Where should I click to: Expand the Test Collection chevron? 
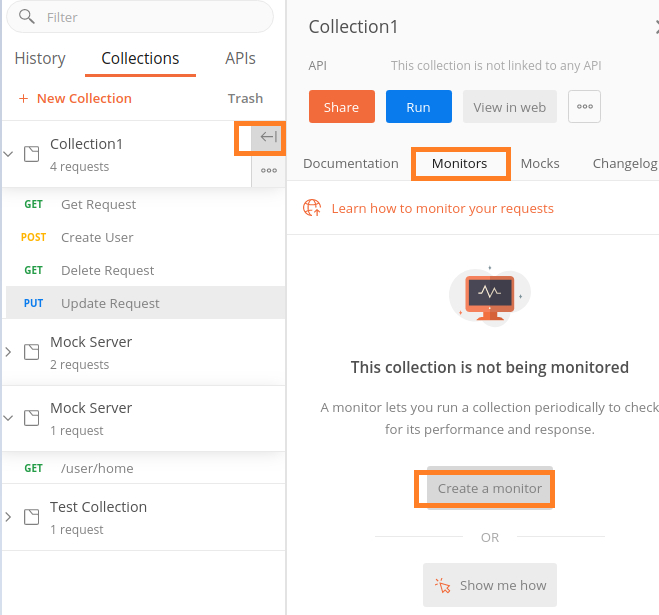pyautogui.click(x=9, y=517)
